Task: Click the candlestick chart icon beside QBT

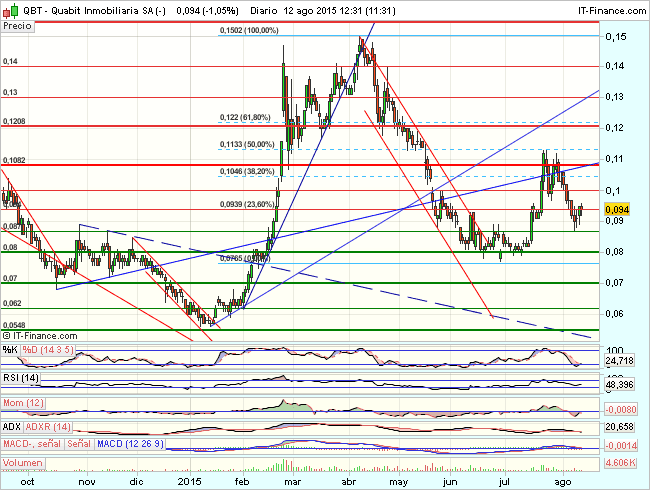Action: pyautogui.click(x=10, y=10)
